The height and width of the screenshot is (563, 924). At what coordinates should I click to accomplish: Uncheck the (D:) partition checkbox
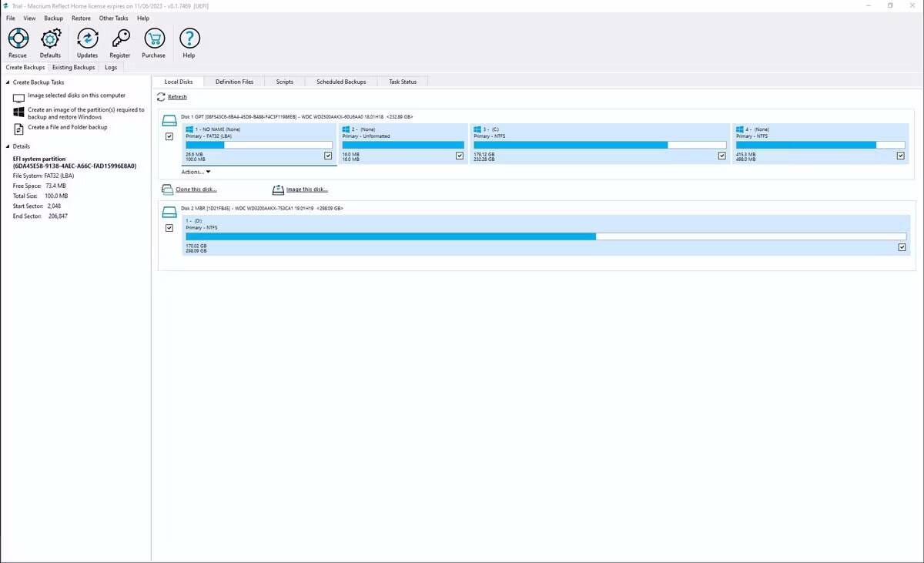coord(902,247)
